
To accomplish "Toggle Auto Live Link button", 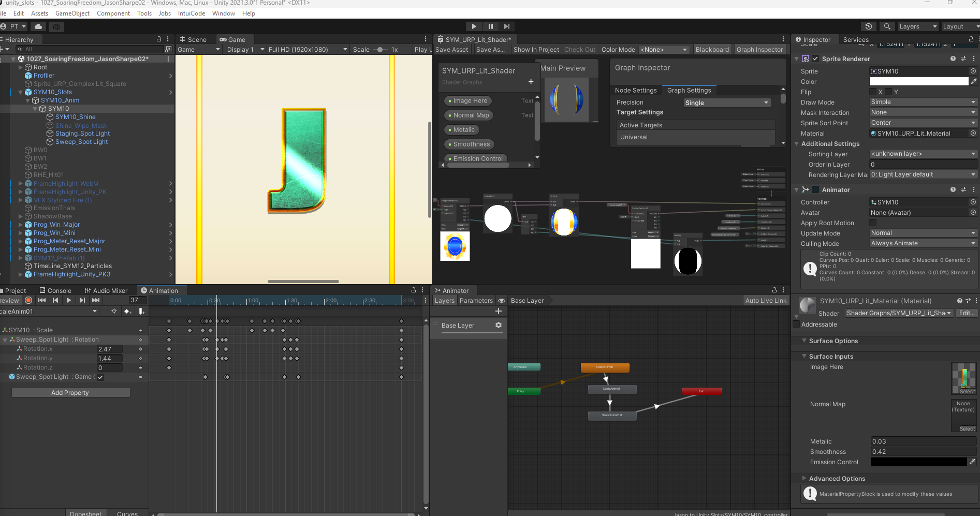I will coord(766,301).
